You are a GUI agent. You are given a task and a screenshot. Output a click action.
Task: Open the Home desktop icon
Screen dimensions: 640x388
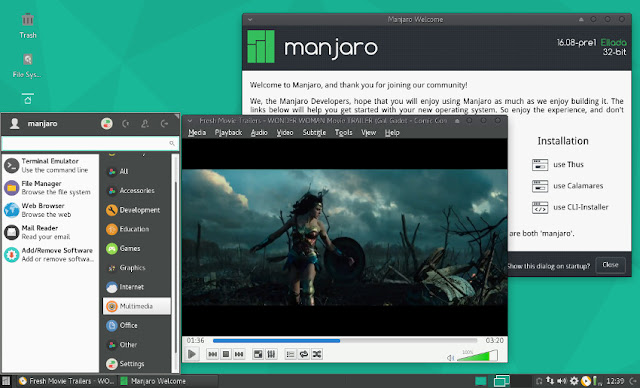(27, 99)
